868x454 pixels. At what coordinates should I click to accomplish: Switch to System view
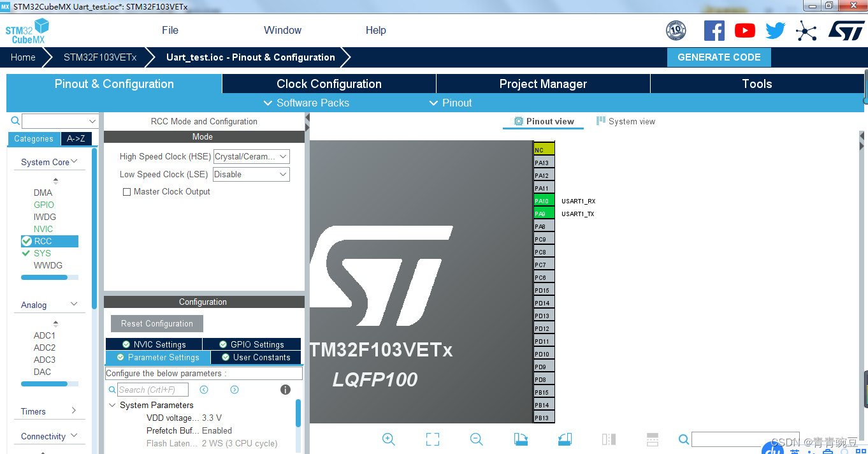[x=626, y=121]
